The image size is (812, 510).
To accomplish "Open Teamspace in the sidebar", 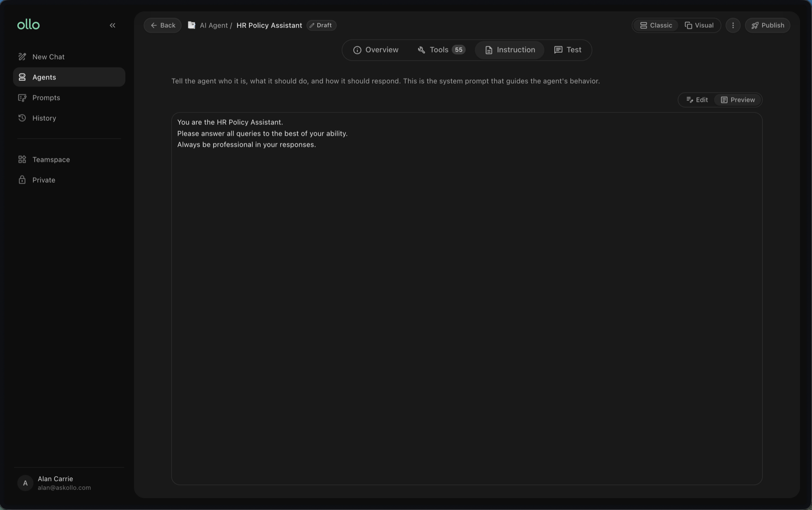I will 69,160.
